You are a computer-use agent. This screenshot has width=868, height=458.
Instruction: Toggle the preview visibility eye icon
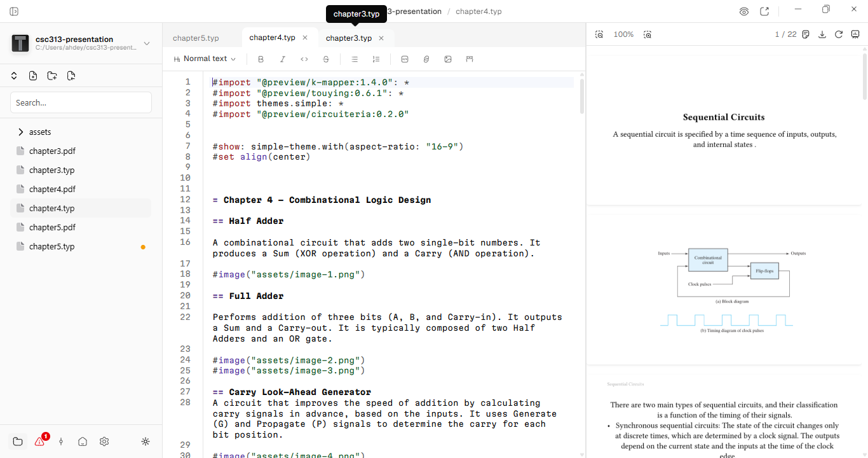click(744, 11)
